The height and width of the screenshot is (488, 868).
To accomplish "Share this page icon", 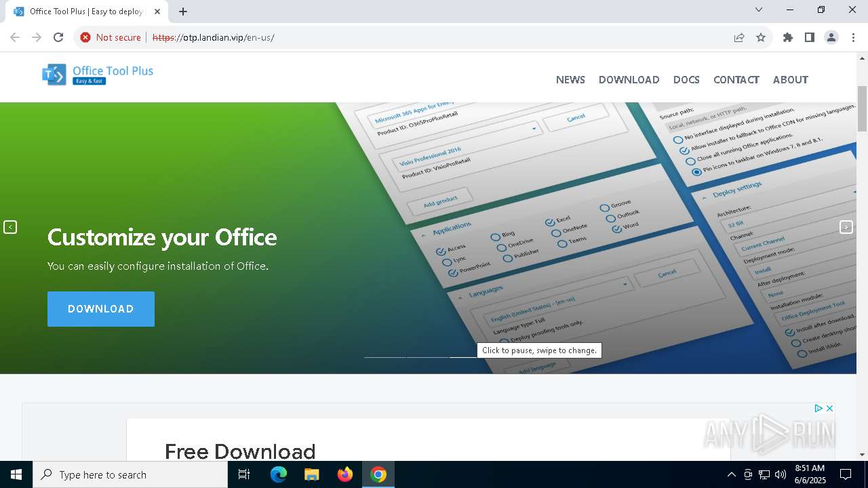I will (x=739, y=37).
